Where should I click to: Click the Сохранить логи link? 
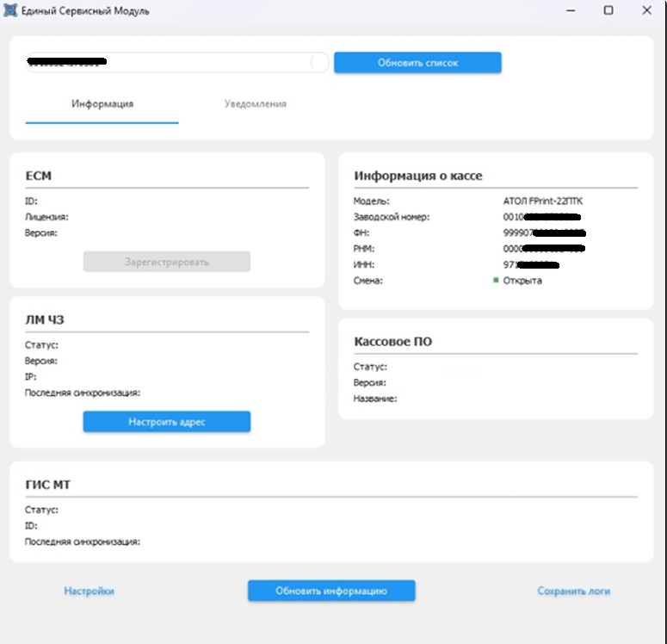pos(573,591)
